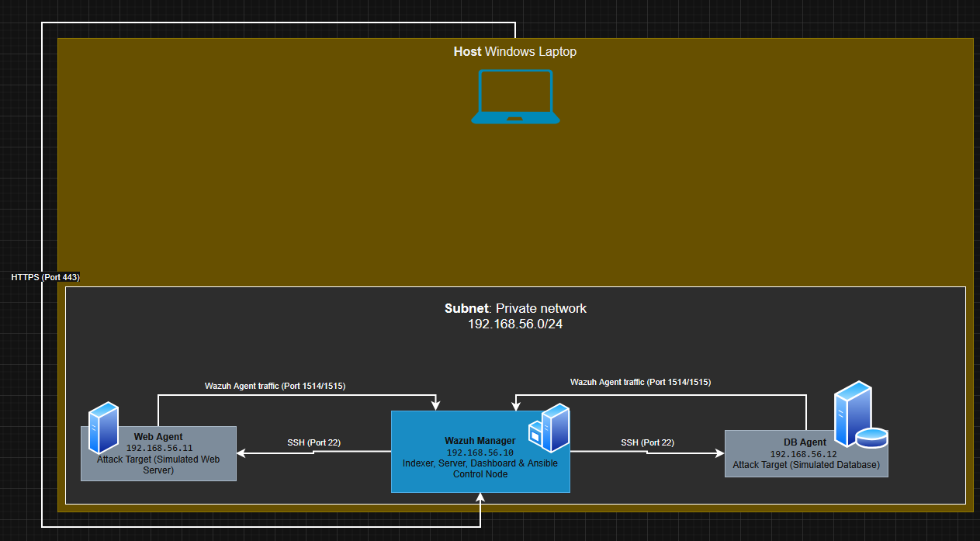Select the Wazuh Manager server icon
The width and height of the screenshot is (980, 541).
(x=549, y=428)
